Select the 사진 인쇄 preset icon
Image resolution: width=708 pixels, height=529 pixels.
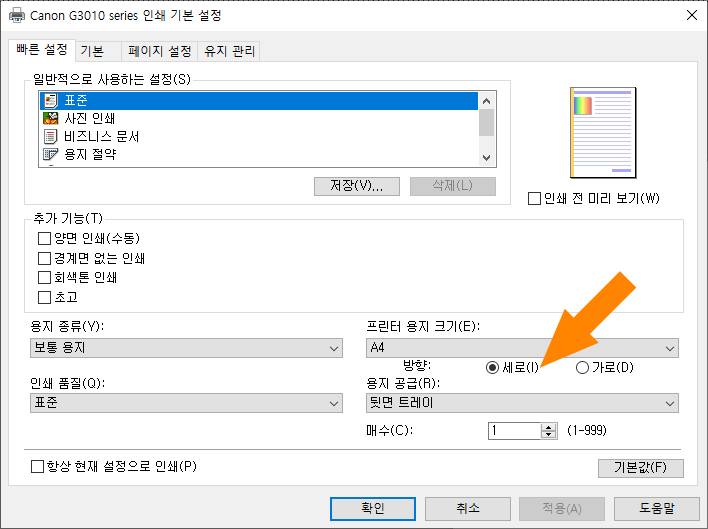tap(50, 119)
